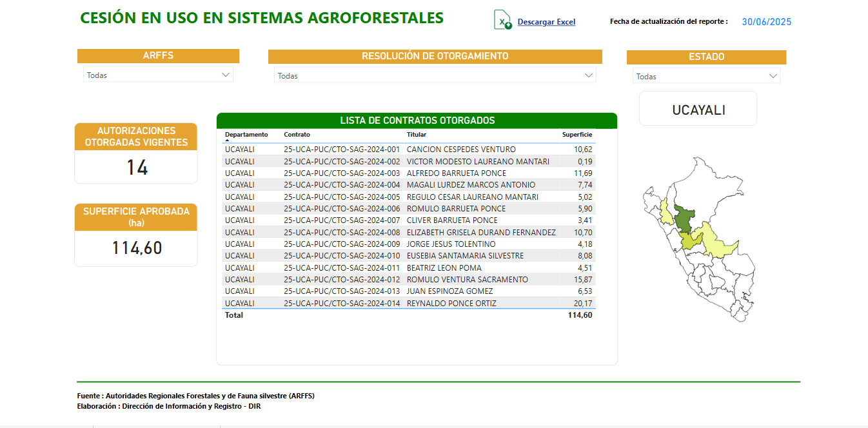Image resolution: width=868 pixels, height=428 pixels.
Task: Expand the ARFFS filter dropdown
Action: coord(225,75)
